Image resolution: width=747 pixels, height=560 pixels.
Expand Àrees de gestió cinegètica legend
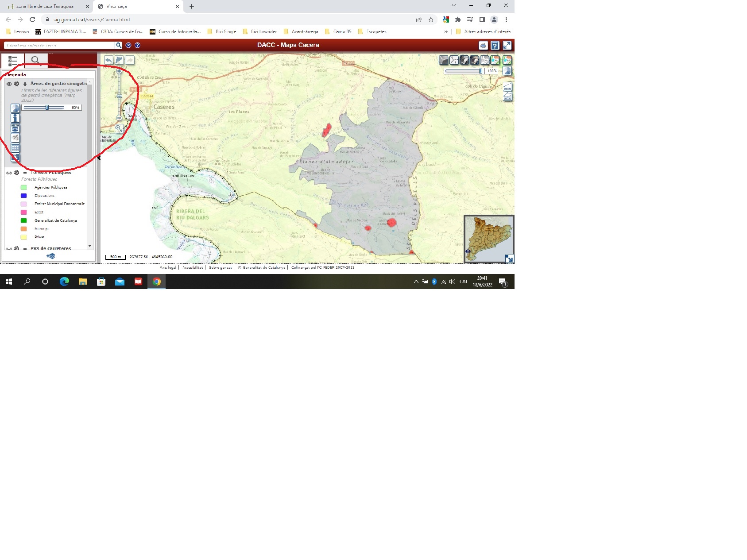tap(25, 84)
